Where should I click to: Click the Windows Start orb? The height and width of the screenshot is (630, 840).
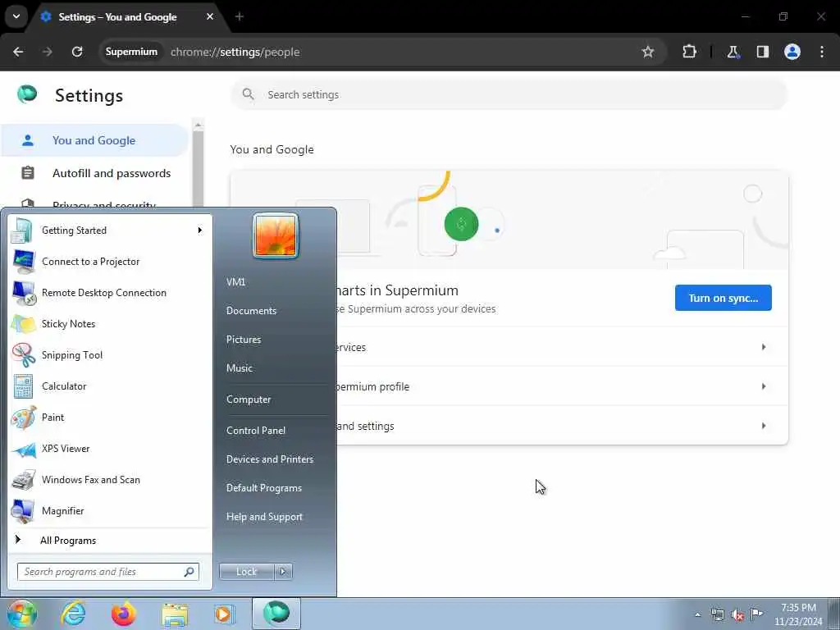21,614
